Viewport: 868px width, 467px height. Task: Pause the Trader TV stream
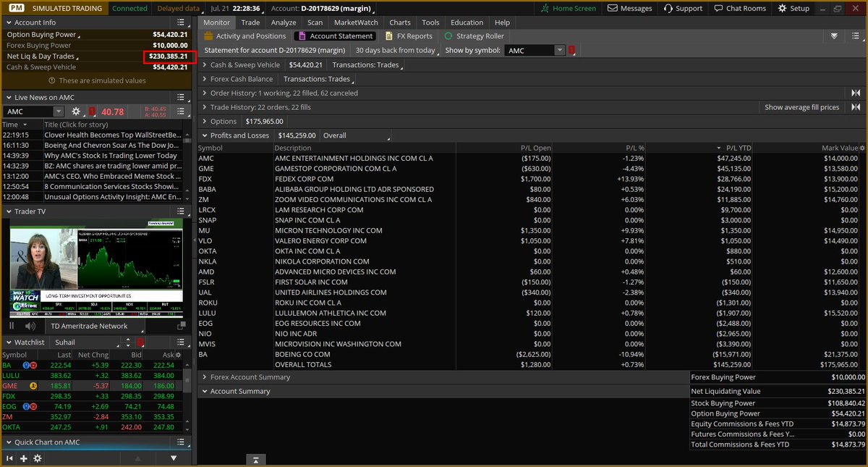(x=11, y=327)
